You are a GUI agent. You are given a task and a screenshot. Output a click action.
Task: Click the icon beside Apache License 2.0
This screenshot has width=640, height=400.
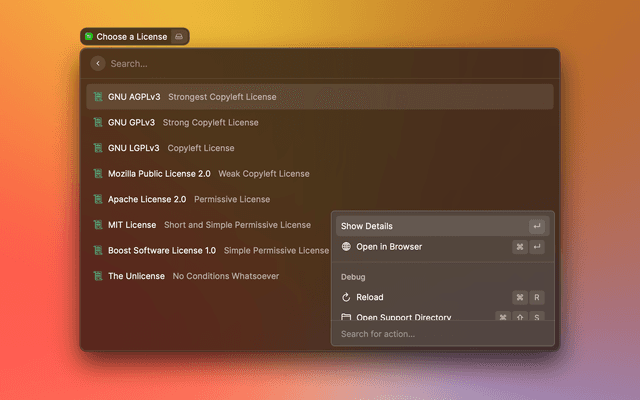point(98,199)
